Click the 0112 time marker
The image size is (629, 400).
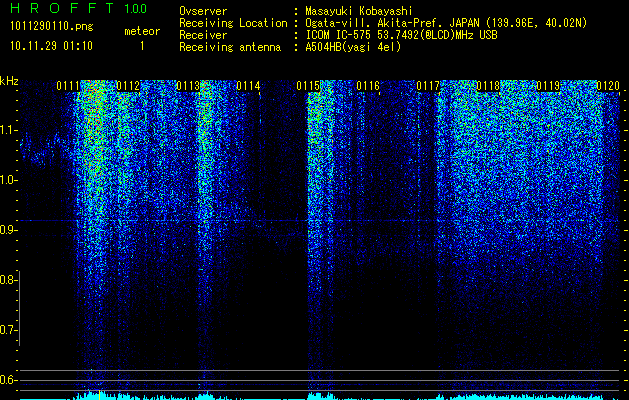(128, 86)
